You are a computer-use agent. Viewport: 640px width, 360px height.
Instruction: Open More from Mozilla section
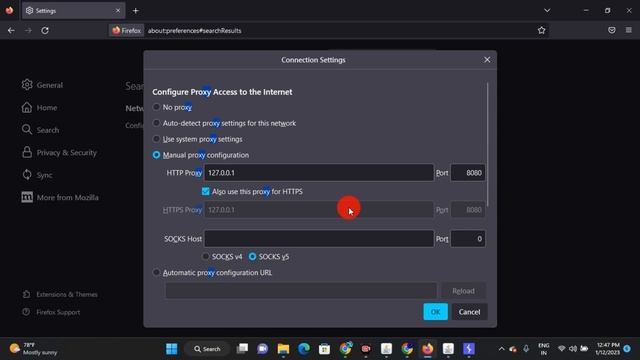point(60,197)
